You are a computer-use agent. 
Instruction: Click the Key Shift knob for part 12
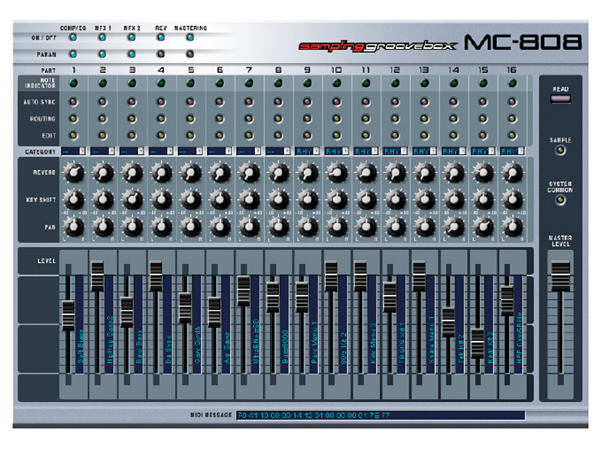395,200
